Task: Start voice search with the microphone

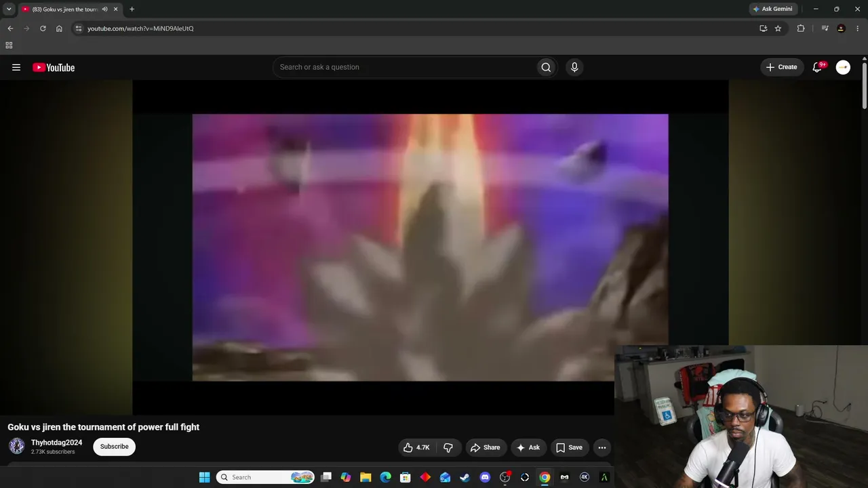Action: tap(574, 67)
